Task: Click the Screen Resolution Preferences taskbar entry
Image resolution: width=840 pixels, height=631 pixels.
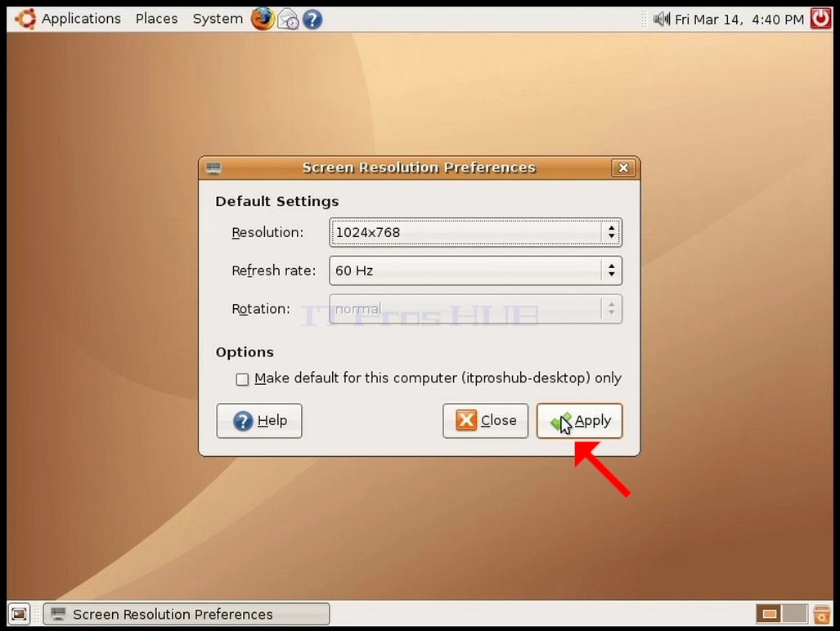Action: pyautogui.click(x=186, y=614)
